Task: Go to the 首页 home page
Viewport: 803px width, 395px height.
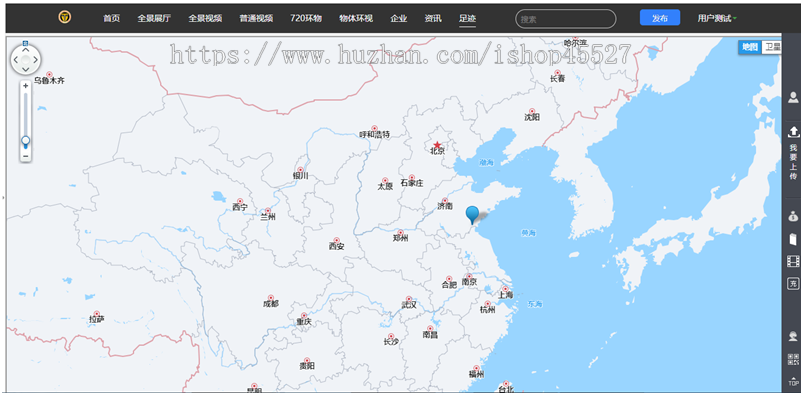Action: coord(112,18)
